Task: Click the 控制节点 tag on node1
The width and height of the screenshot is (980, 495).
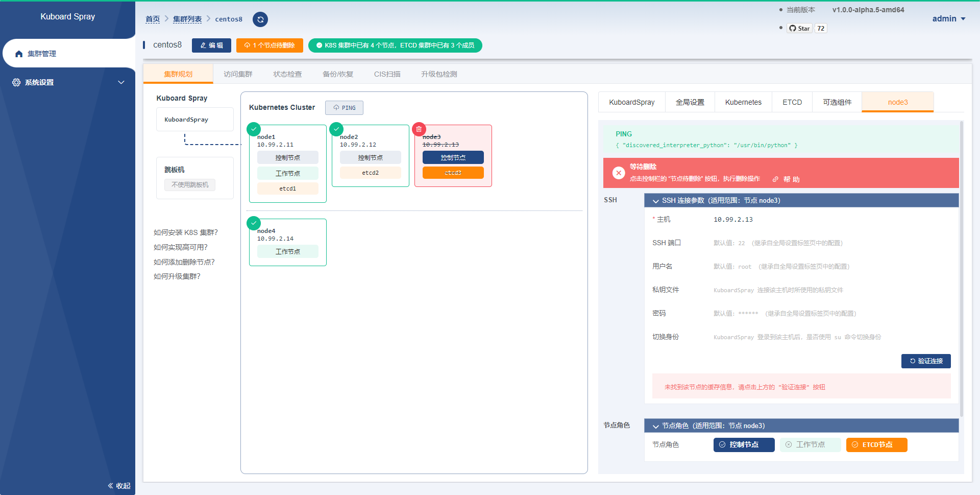Action: (288, 158)
